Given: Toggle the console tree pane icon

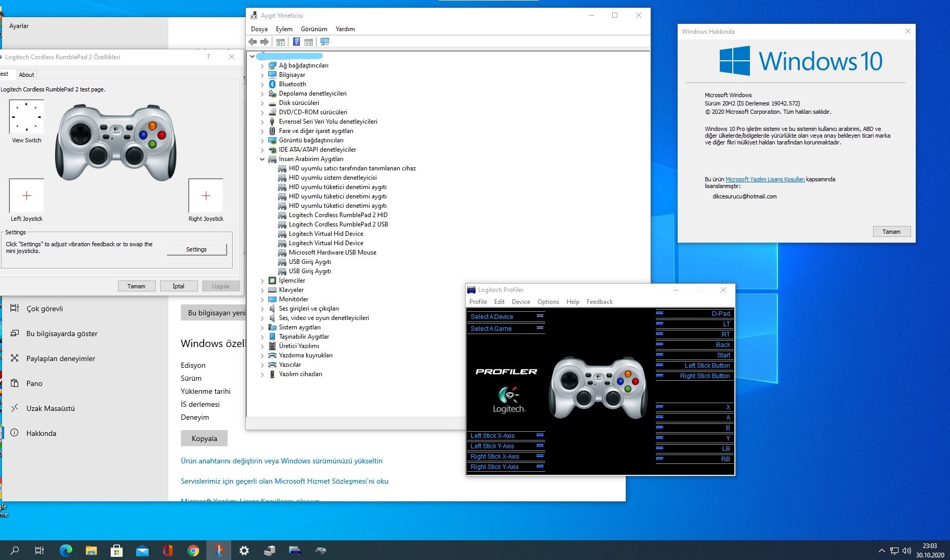Looking at the screenshot, I should 281,42.
